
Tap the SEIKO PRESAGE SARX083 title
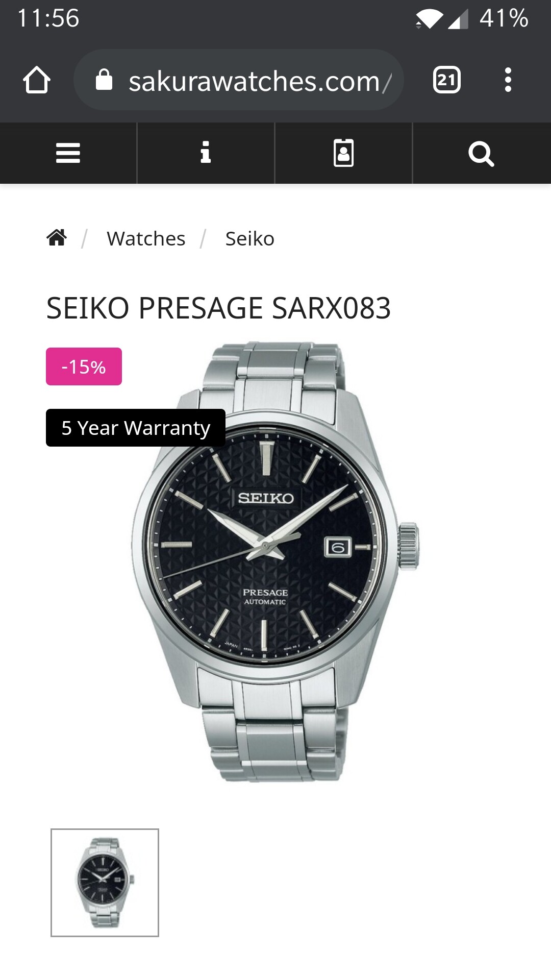coord(218,308)
